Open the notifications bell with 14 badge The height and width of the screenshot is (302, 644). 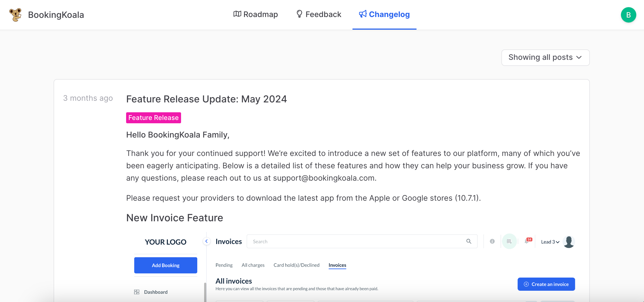527,241
